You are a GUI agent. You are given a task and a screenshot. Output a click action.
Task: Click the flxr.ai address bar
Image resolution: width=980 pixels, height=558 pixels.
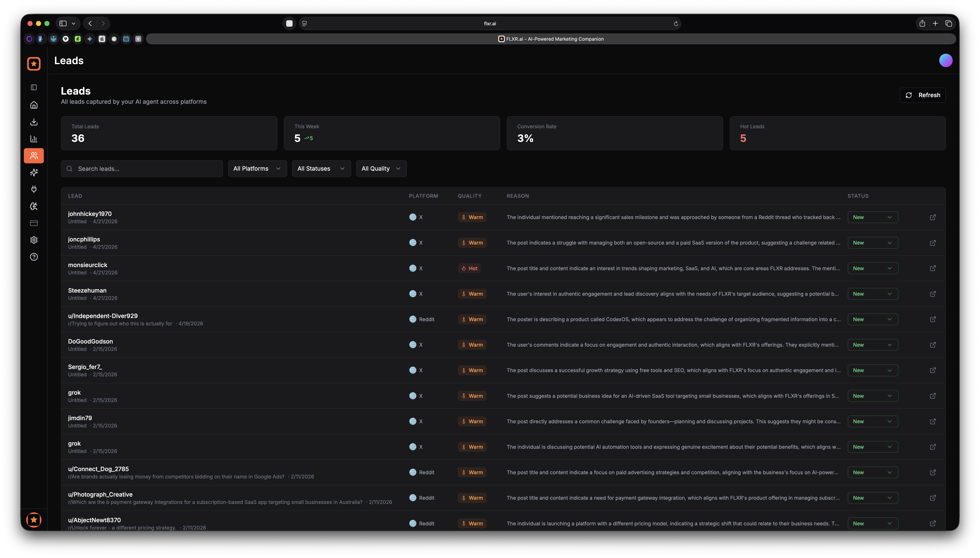pos(489,23)
